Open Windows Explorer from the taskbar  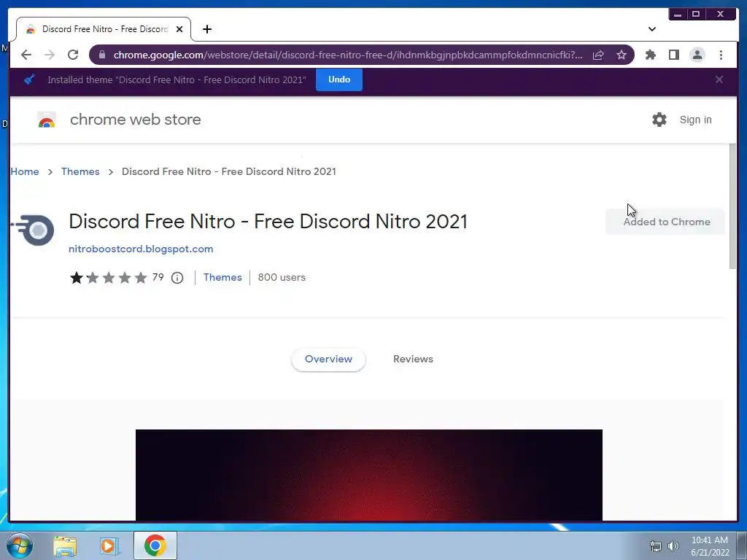(65, 545)
